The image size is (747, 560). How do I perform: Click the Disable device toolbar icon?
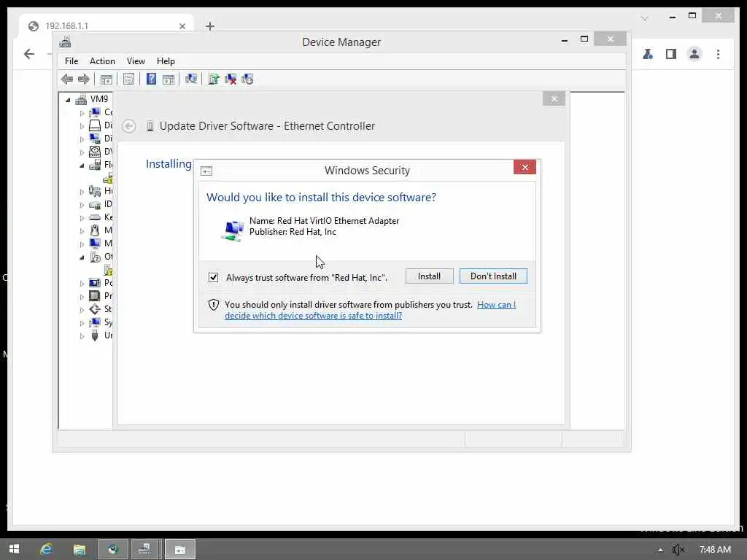coord(248,79)
